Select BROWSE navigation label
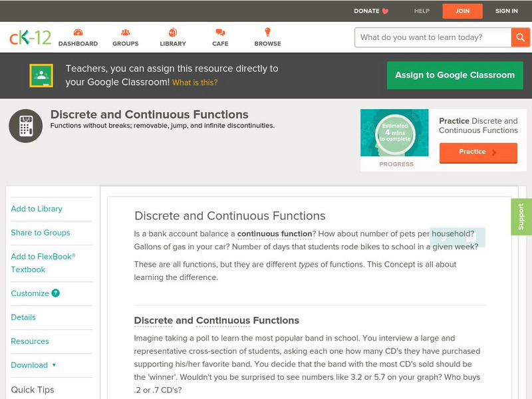This screenshot has height=399, width=532. [x=267, y=44]
